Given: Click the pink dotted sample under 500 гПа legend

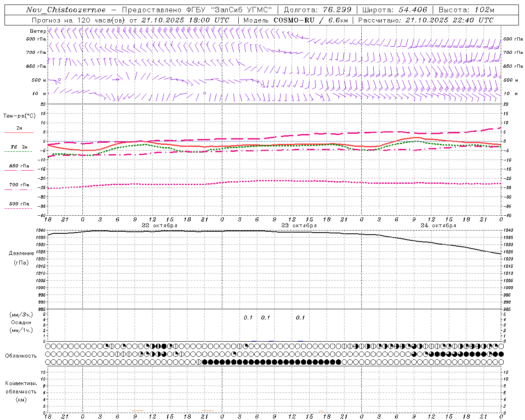Looking at the screenshot, I should [x=18, y=208].
